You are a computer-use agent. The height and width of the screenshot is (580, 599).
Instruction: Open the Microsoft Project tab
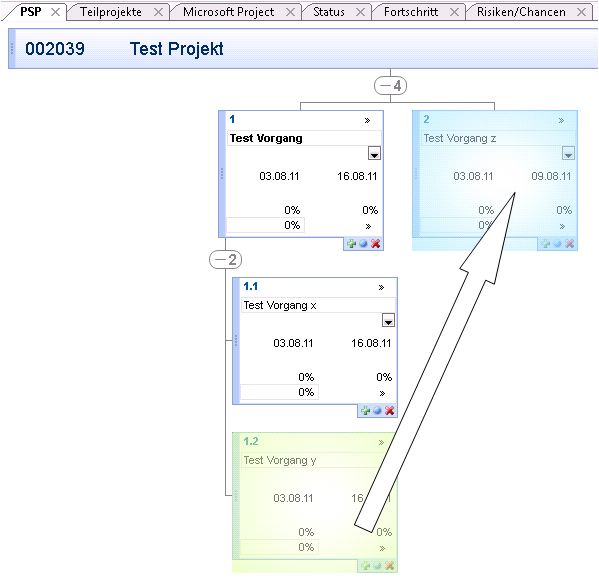click(228, 12)
